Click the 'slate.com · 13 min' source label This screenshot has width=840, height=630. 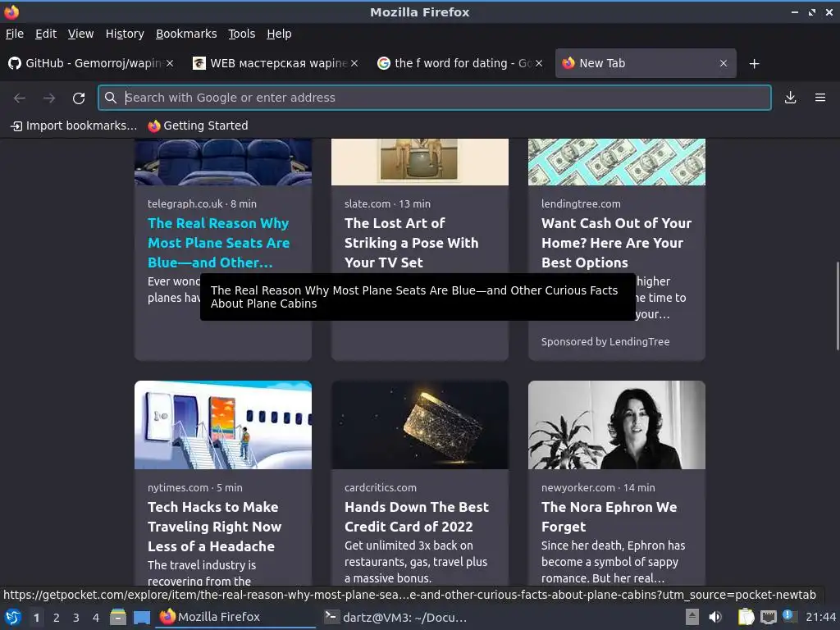tap(387, 204)
